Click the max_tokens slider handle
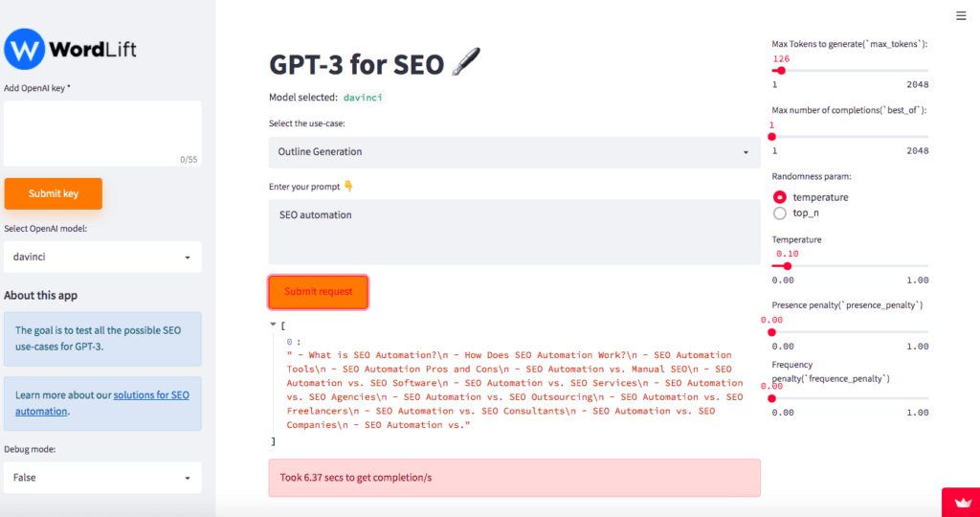 781,71
